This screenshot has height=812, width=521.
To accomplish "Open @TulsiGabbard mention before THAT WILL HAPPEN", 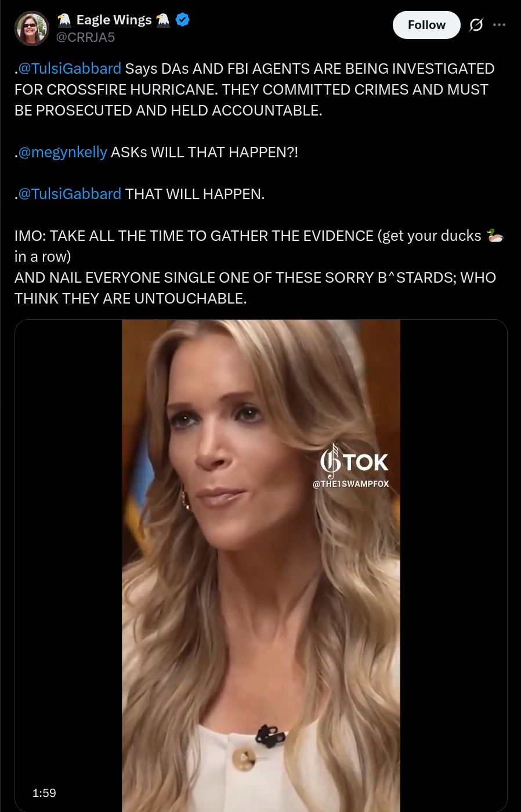I will (70, 194).
